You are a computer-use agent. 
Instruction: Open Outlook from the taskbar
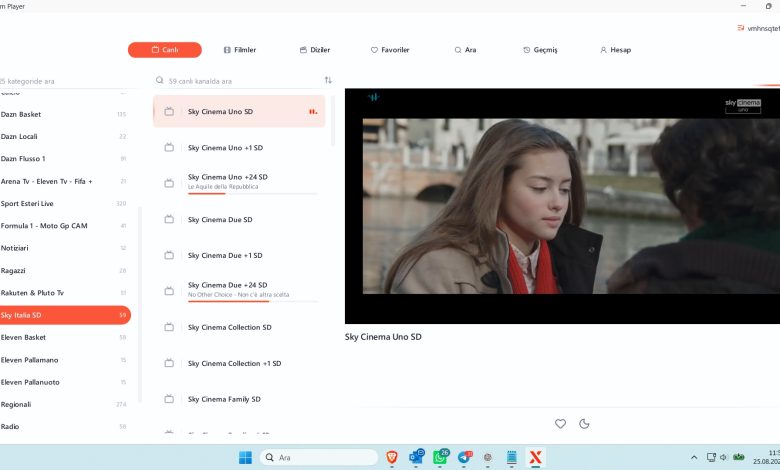tap(416, 457)
